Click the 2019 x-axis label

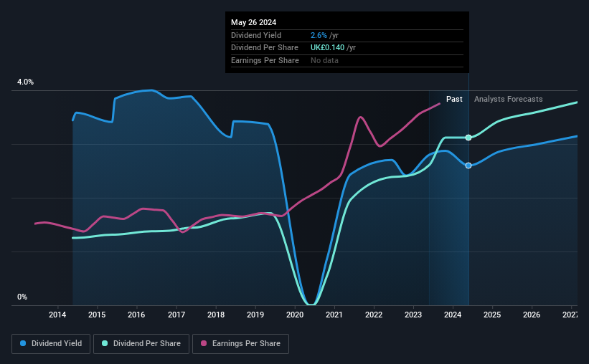tap(255, 315)
